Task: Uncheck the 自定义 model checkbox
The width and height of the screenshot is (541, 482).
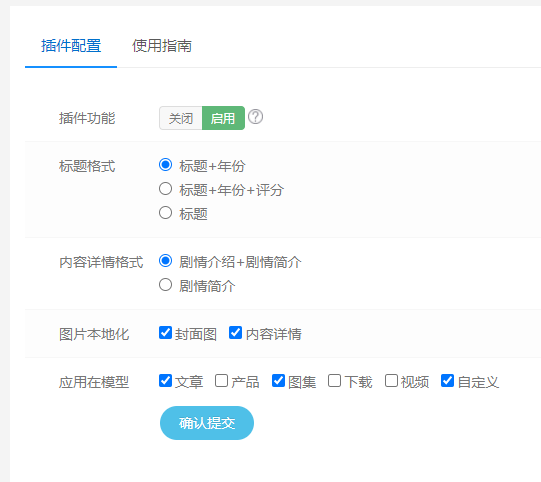Action: [447, 381]
